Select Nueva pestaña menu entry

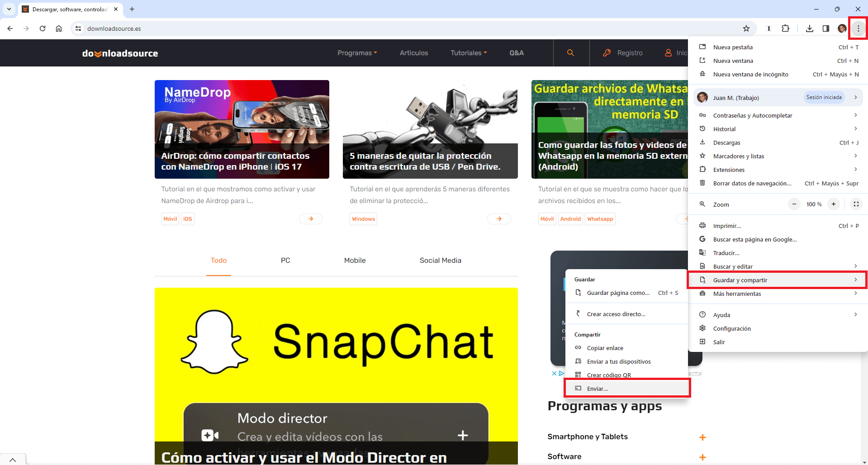[778, 47]
